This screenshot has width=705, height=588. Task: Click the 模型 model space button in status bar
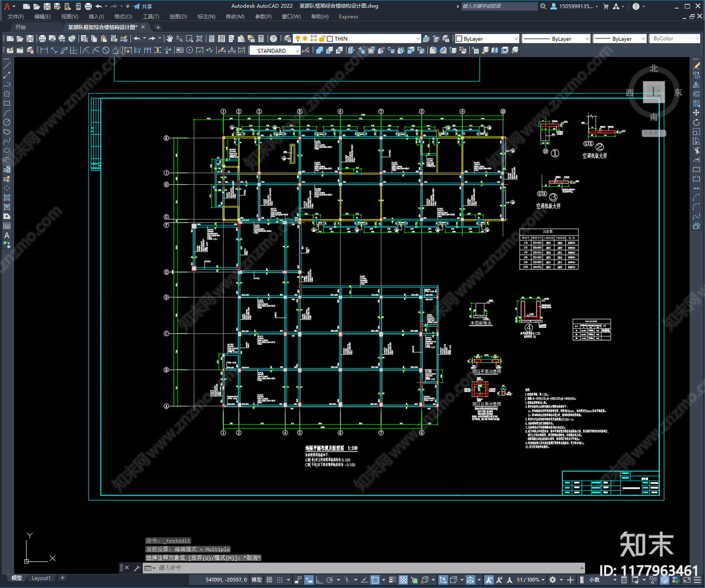point(256,580)
